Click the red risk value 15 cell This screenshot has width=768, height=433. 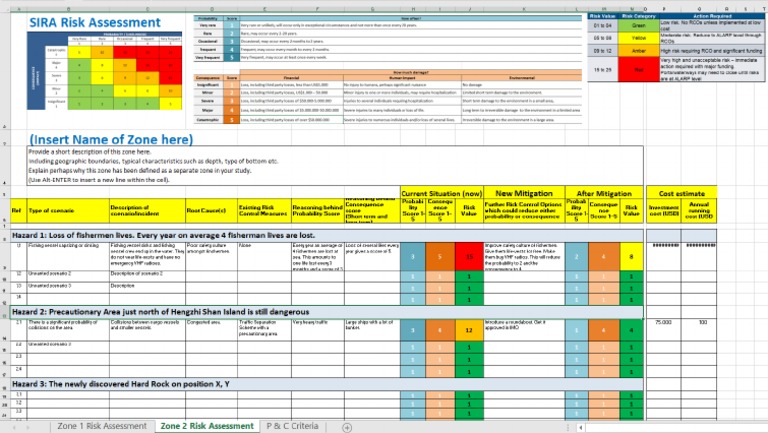point(469,256)
